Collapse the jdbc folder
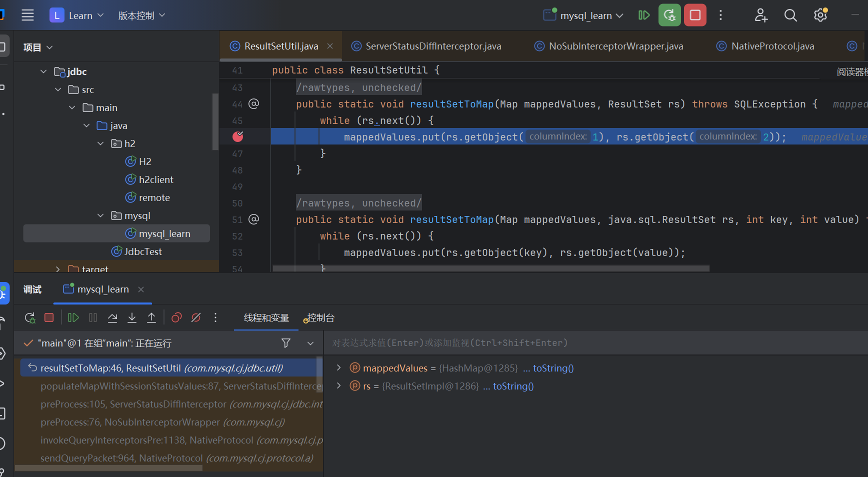Viewport: 868px width, 477px height. click(x=43, y=71)
